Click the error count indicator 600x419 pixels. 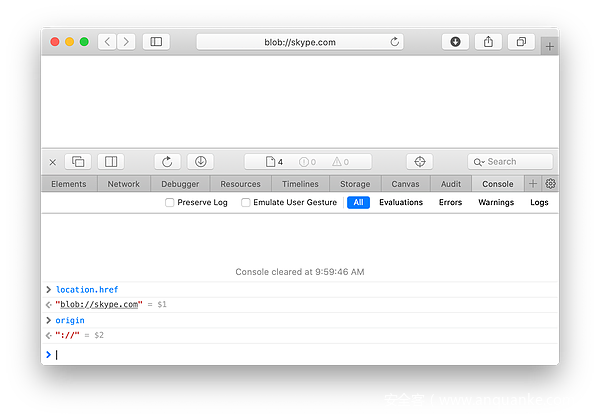coord(308,162)
